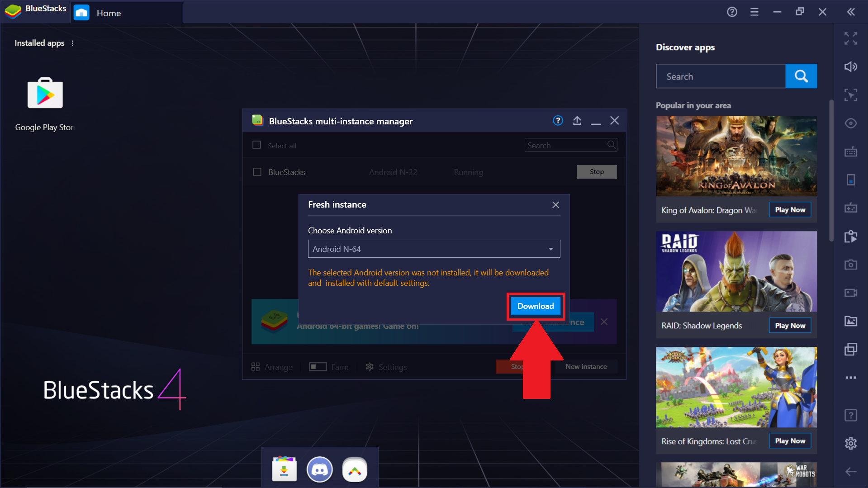Click the Download button
Viewport: 868px width, 488px height.
coord(536,306)
